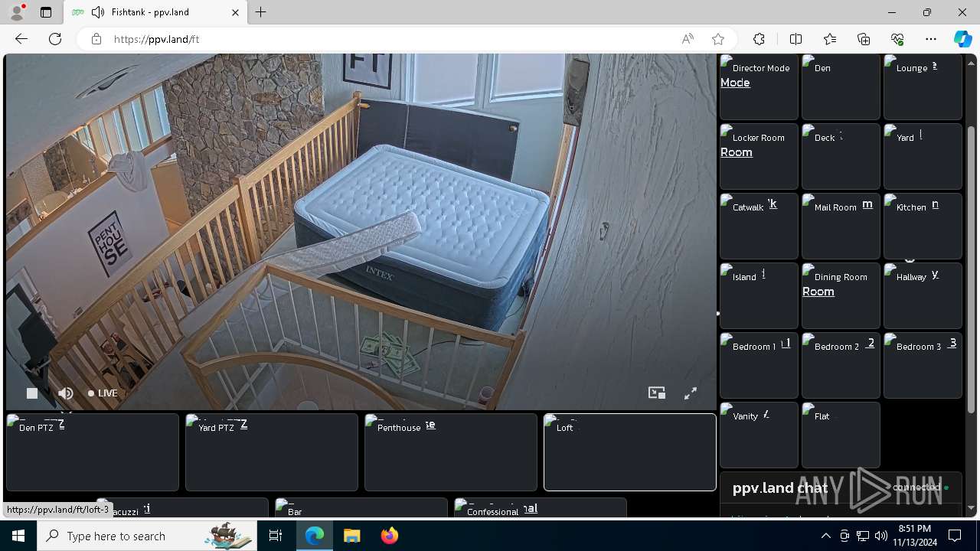Launch Firefox from the taskbar
980x551 pixels.
390,536
